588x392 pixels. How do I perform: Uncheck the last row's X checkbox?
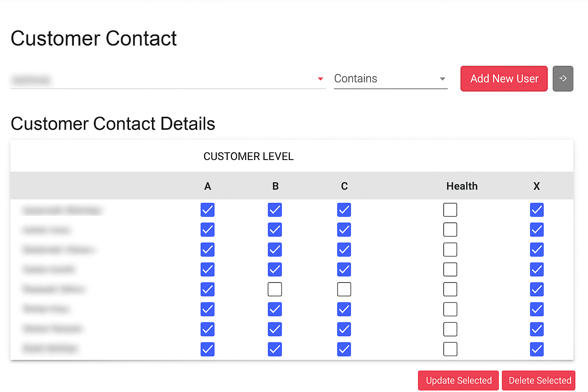coord(537,349)
